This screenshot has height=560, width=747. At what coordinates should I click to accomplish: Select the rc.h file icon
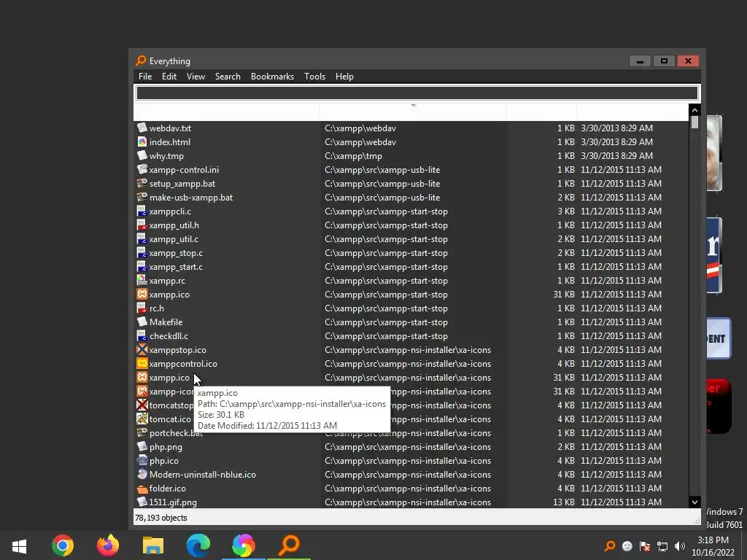point(142,308)
